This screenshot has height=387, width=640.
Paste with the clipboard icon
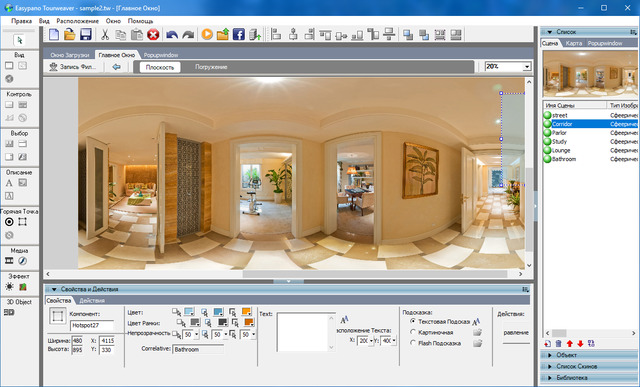coord(137,34)
